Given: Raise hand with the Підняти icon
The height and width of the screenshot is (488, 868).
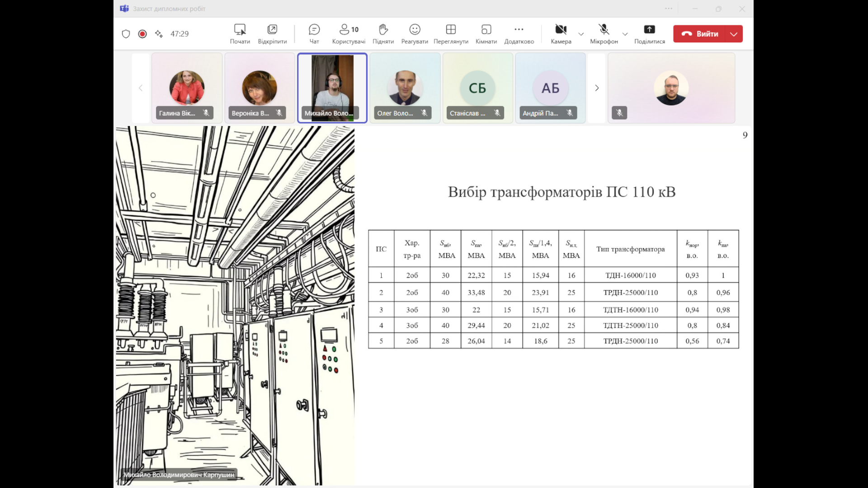Looking at the screenshot, I should (383, 33).
